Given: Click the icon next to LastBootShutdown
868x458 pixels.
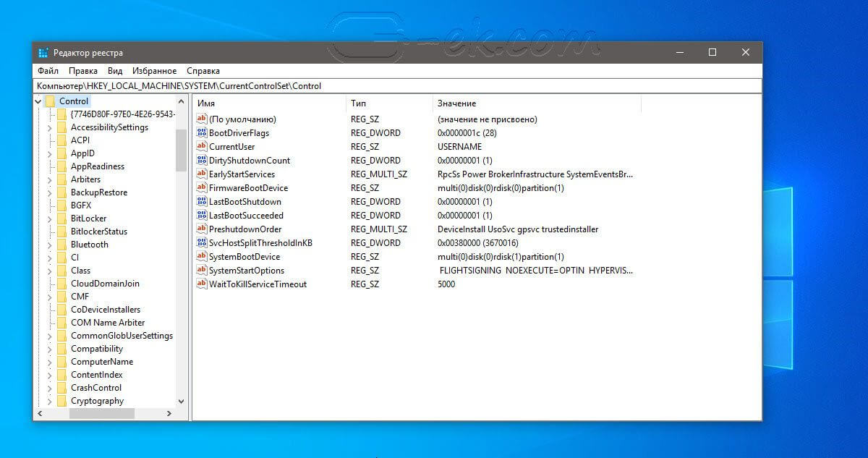Looking at the screenshot, I should click(202, 202).
